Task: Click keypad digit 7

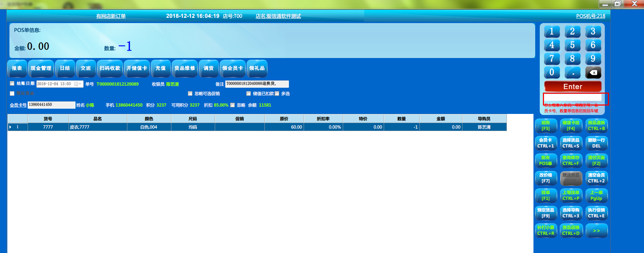Action: [552, 59]
